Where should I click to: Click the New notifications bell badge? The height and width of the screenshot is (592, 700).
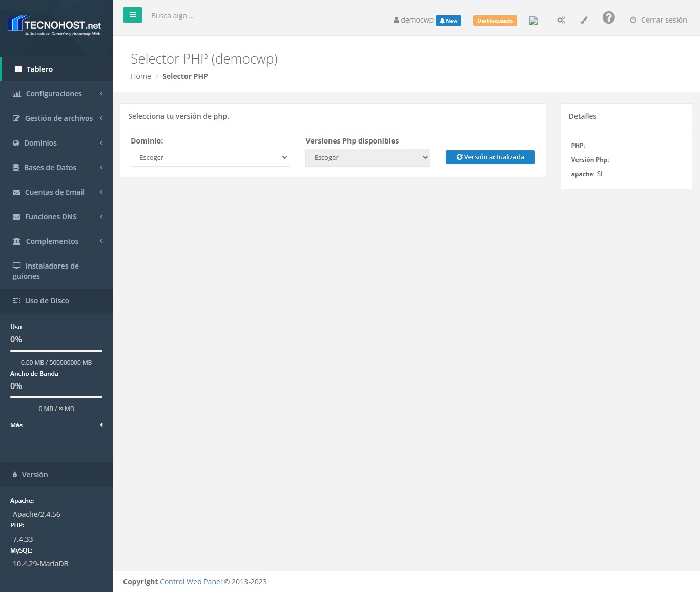448,21
